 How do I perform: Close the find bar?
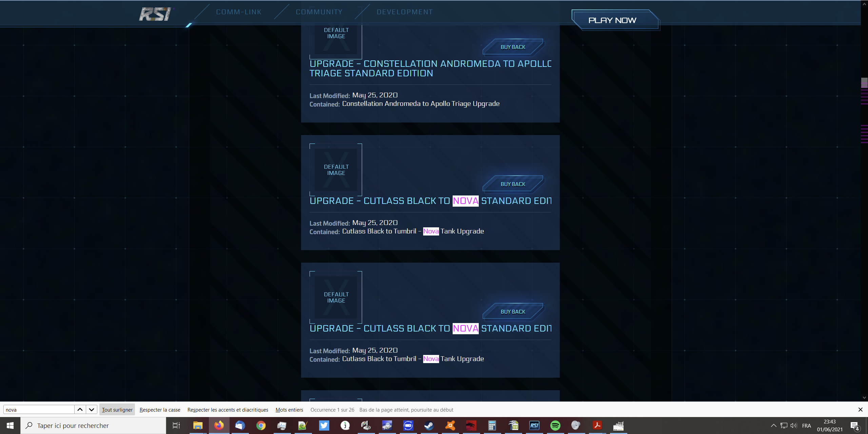(x=860, y=410)
